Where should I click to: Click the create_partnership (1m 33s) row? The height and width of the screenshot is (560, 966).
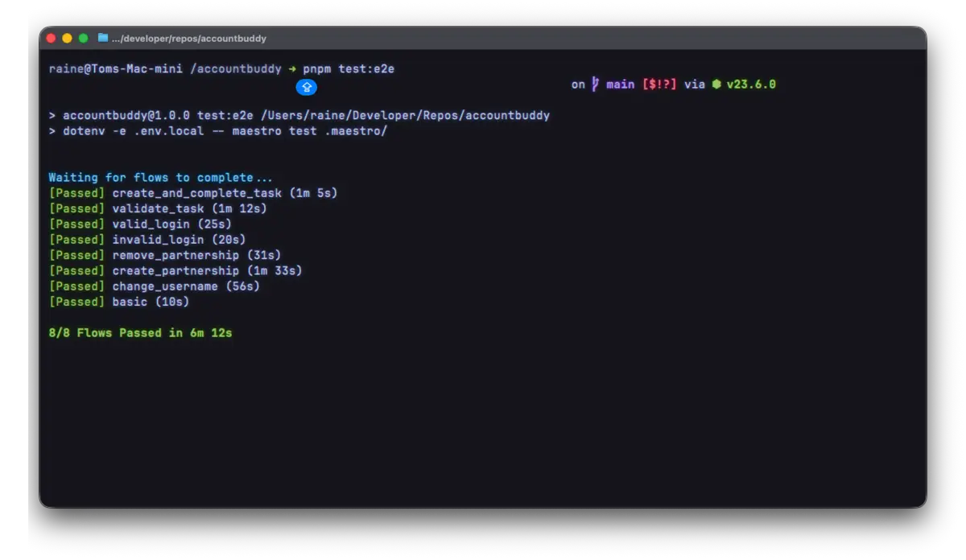coord(175,271)
